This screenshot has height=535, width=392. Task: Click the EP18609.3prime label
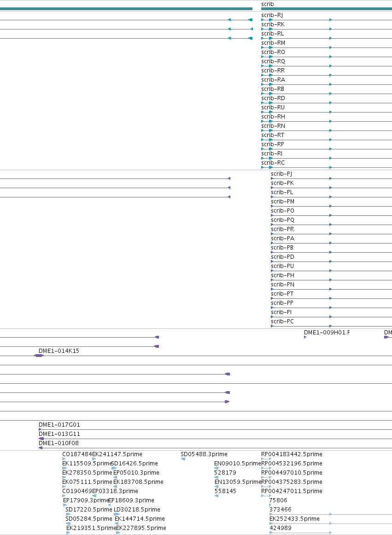click(131, 500)
